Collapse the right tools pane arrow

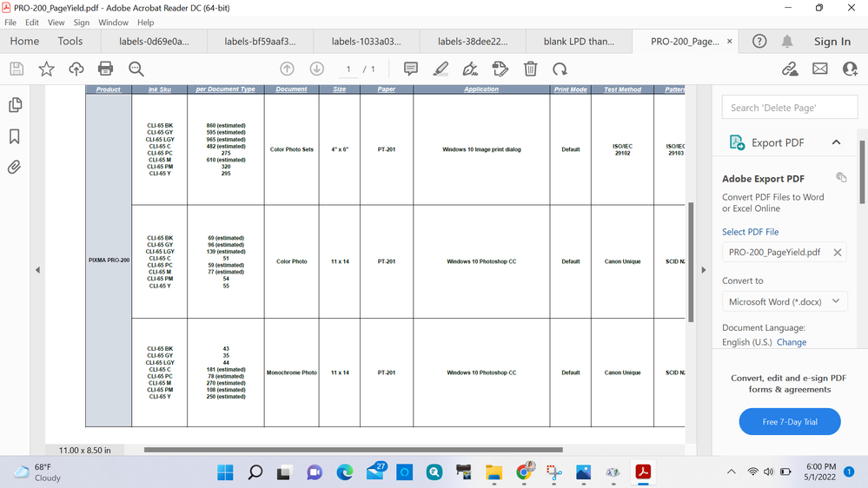pyautogui.click(x=704, y=270)
